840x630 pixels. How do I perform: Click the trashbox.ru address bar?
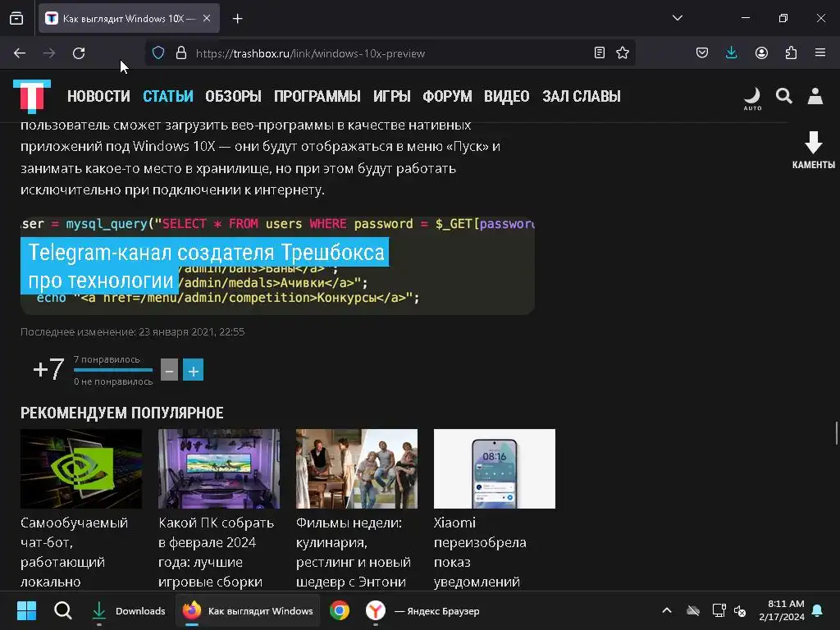pos(390,53)
